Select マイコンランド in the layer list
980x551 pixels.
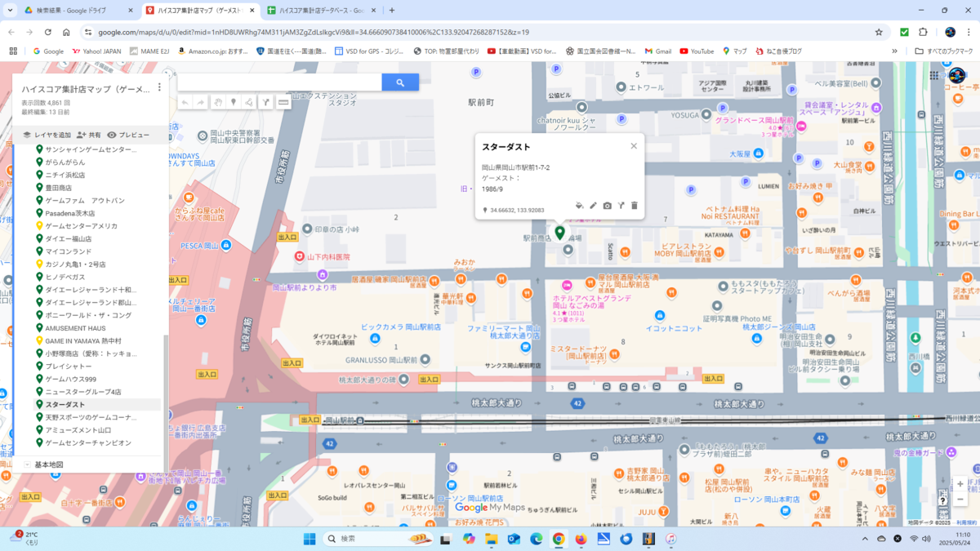pos(68,251)
